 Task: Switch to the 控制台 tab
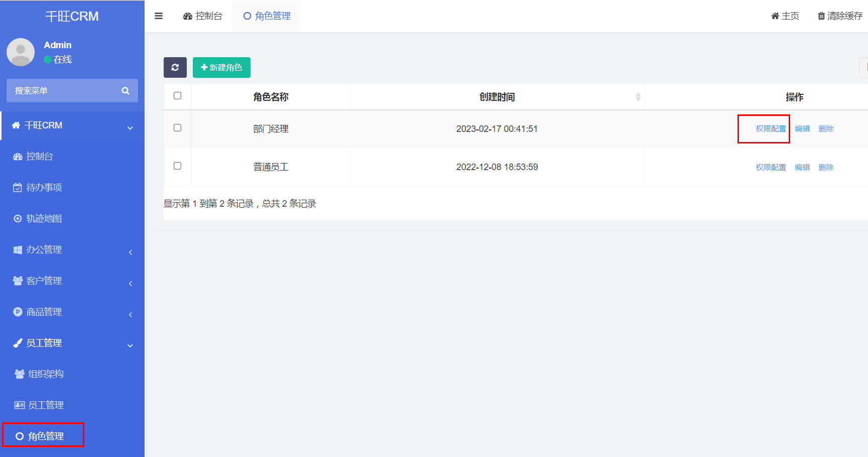203,16
